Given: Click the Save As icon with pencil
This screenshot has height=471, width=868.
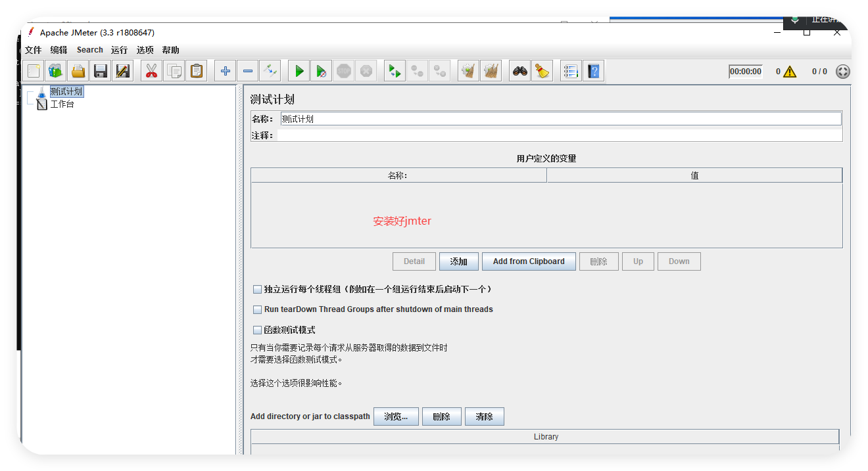Looking at the screenshot, I should [x=122, y=71].
